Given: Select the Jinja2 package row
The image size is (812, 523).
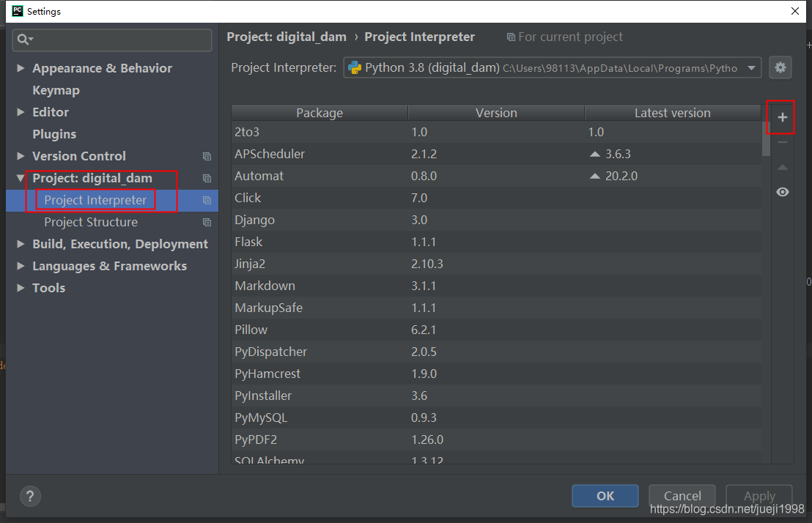Looking at the screenshot, I should (x=496, y=264).
